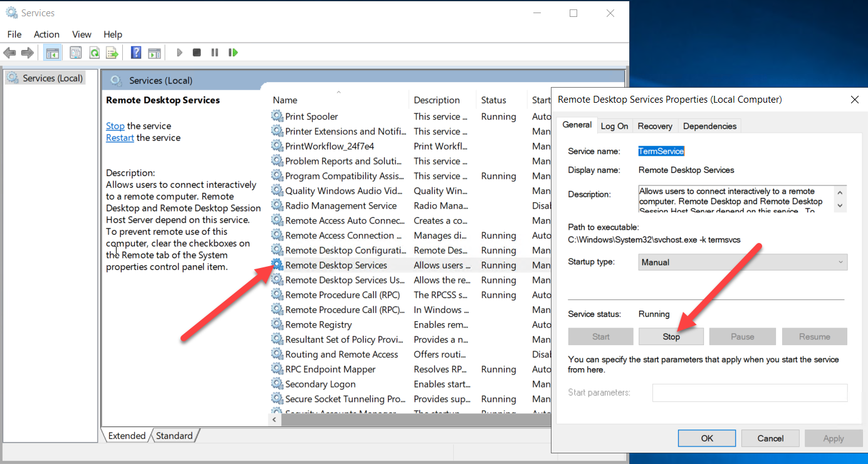Click the Stop link in the left description pane
The image size is (868, 464).
115,126
